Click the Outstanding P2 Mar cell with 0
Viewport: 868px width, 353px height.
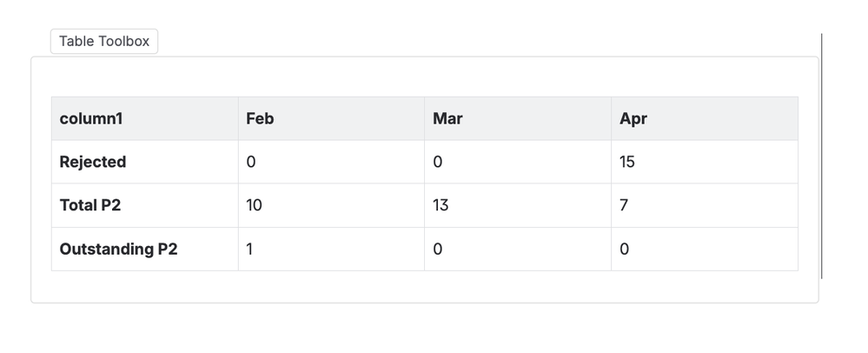(518, 250)
